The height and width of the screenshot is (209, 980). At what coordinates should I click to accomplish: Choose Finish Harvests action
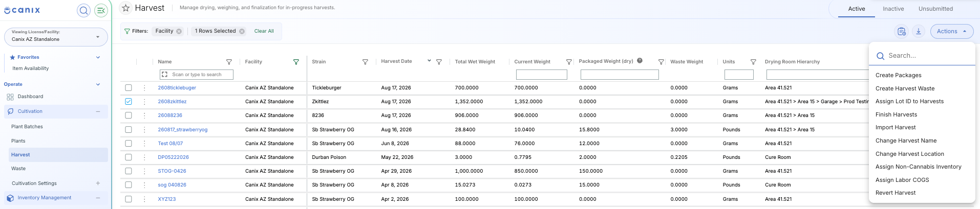(x=896, y=114)
